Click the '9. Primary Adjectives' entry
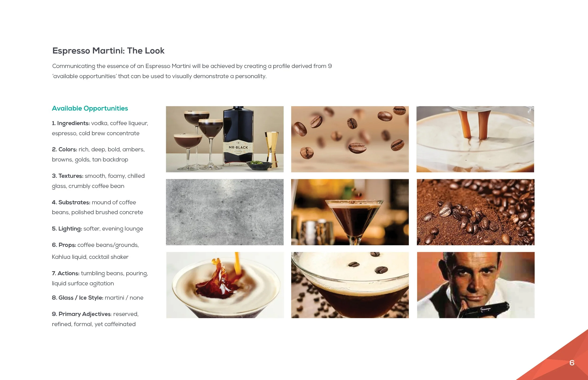This screenshot has height=380, width=588. 95,319
